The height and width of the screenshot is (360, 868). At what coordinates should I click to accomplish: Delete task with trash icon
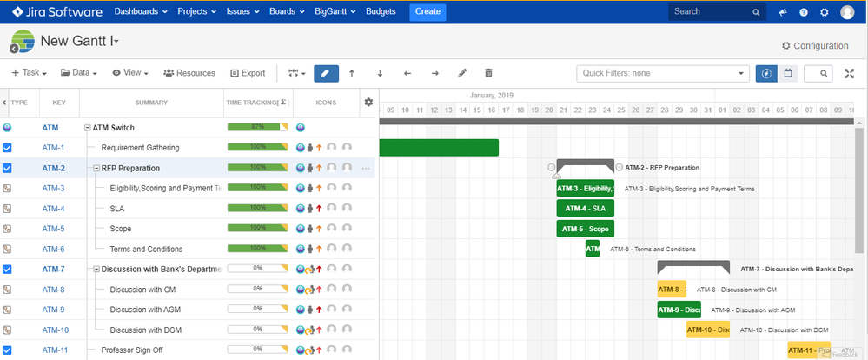point(488,73)
